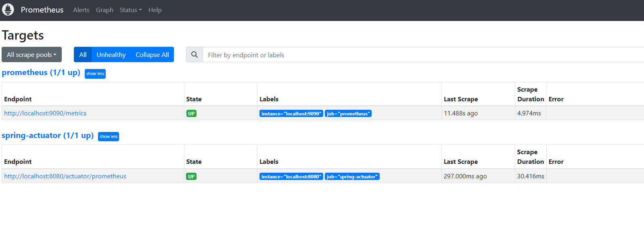
Task: Click the UP badge in spring-actuator row
Action: coord(191,176)
